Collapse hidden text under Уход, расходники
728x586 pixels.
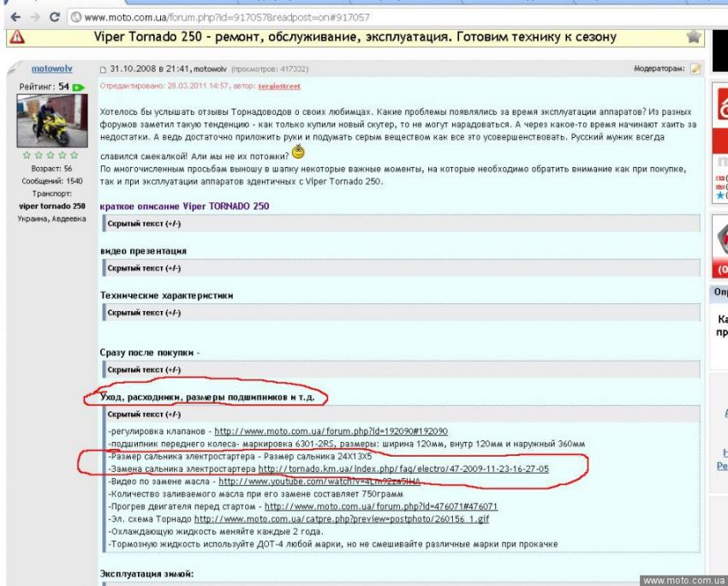[143, 415]
